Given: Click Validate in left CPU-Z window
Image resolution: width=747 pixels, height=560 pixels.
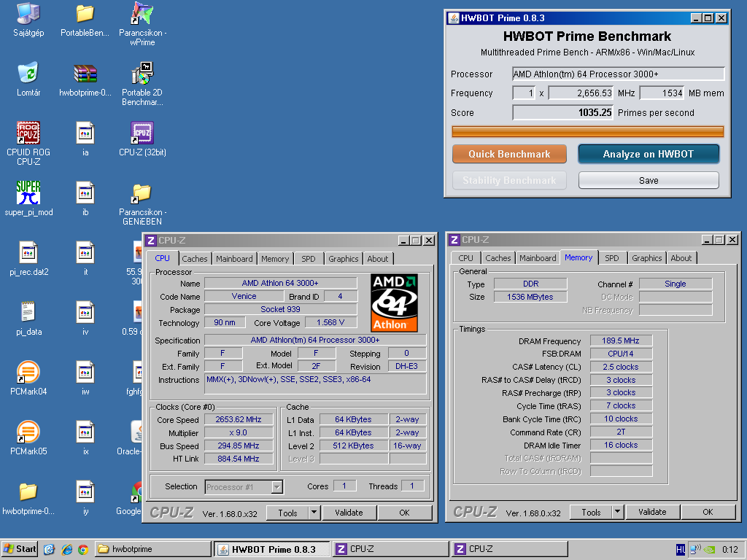Looking at the screenshot, I should [349, 513].
